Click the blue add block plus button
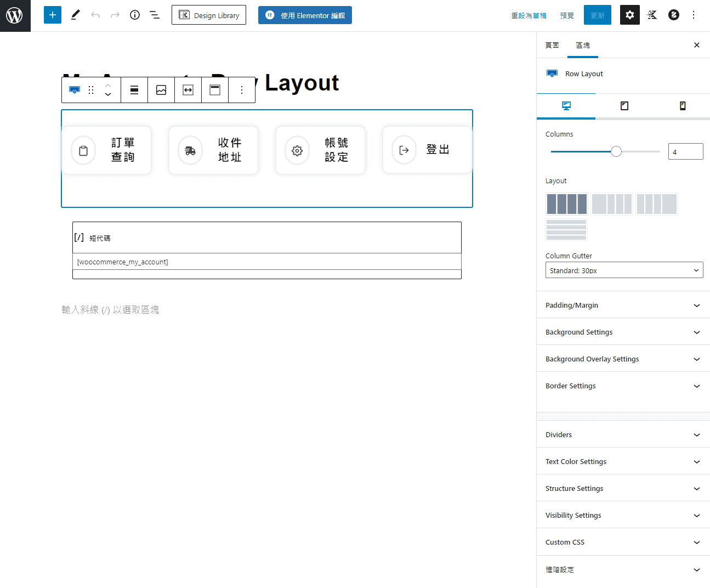The width and height of the screenshot is (710, 588). (53, 15)
